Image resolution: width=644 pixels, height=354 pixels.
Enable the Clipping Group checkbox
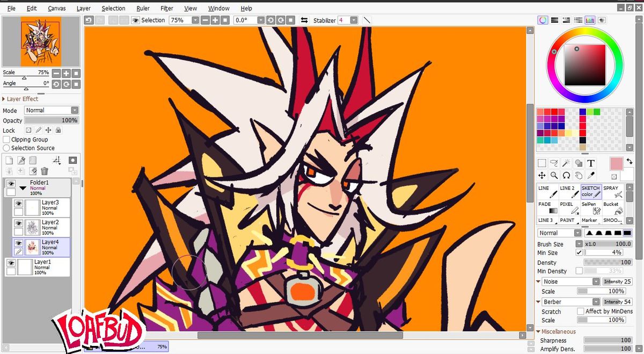pos(6,139)
